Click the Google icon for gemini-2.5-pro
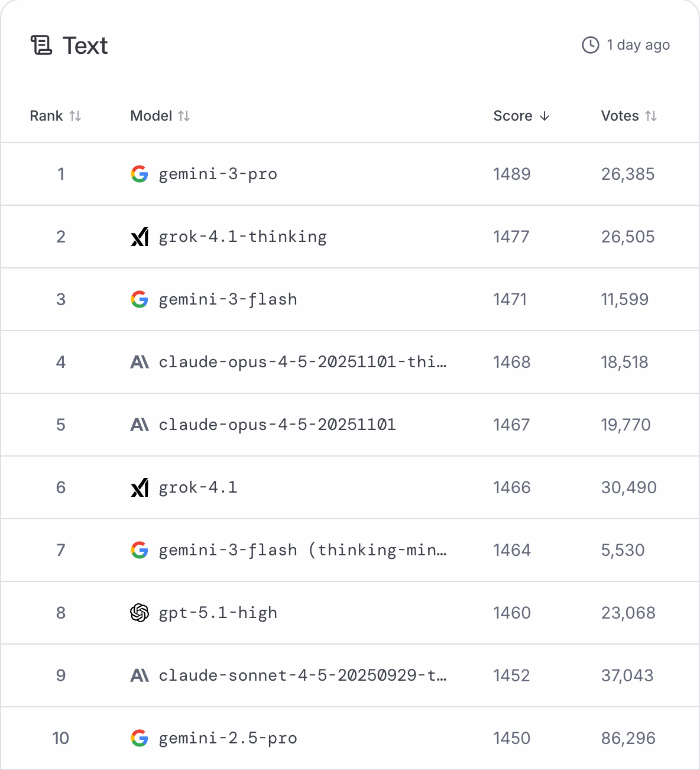700x770 pixels. click(140, 738)
